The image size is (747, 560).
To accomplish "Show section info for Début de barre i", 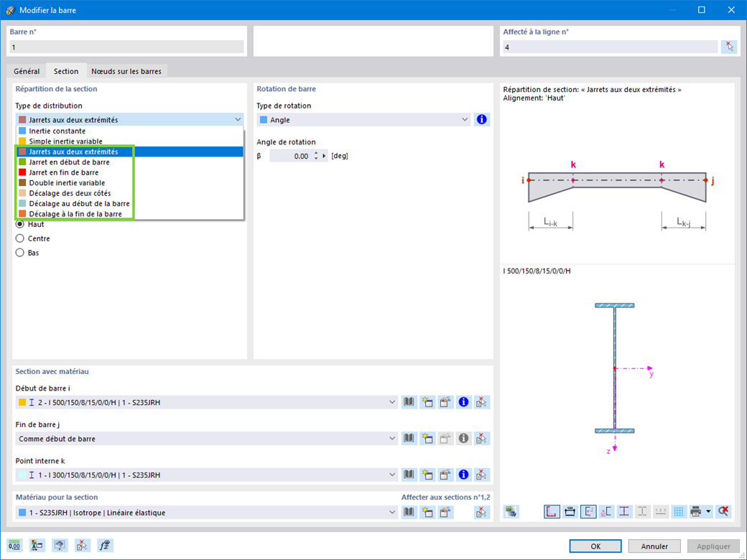I will (x=463, y=402).
